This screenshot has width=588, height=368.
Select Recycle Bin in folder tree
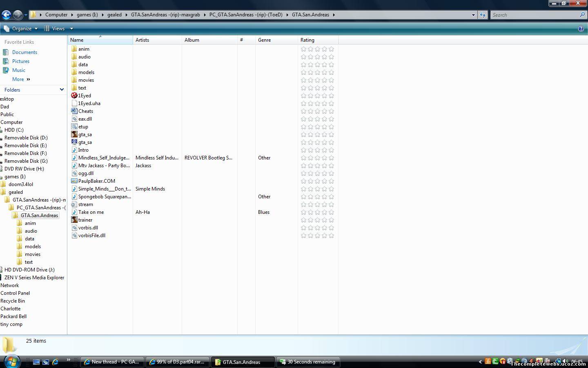(x=13, y=301)
